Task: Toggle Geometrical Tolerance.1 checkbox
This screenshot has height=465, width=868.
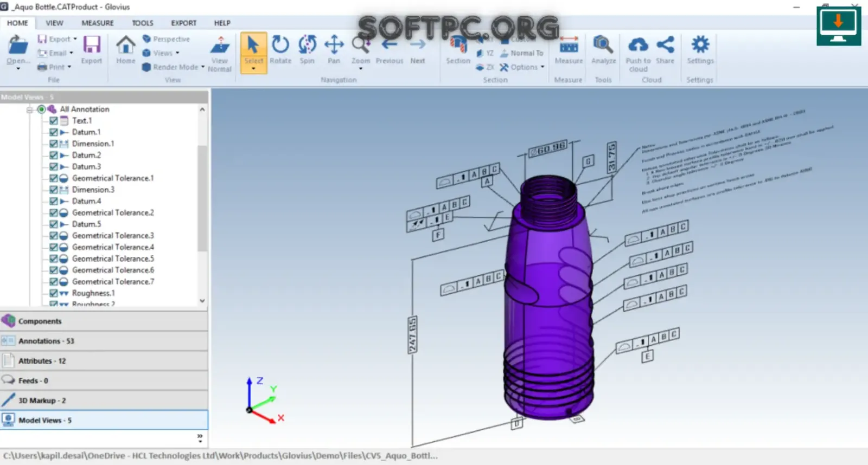Action: point(54,178)
